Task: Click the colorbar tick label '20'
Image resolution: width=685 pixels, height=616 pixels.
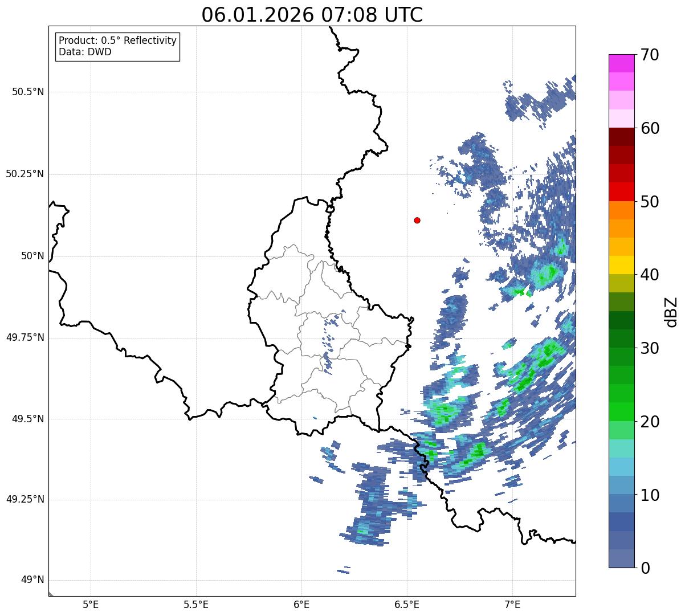Action: coord(650,422)
